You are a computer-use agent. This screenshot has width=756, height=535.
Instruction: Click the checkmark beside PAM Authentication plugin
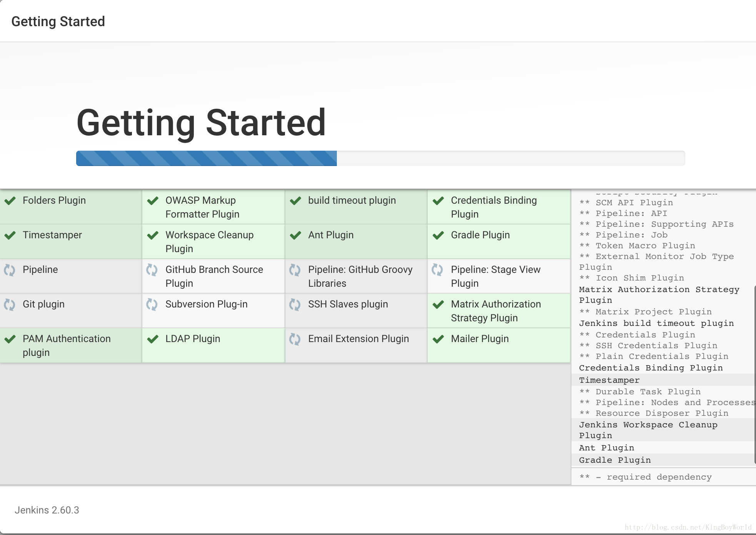tap(10, 339)
